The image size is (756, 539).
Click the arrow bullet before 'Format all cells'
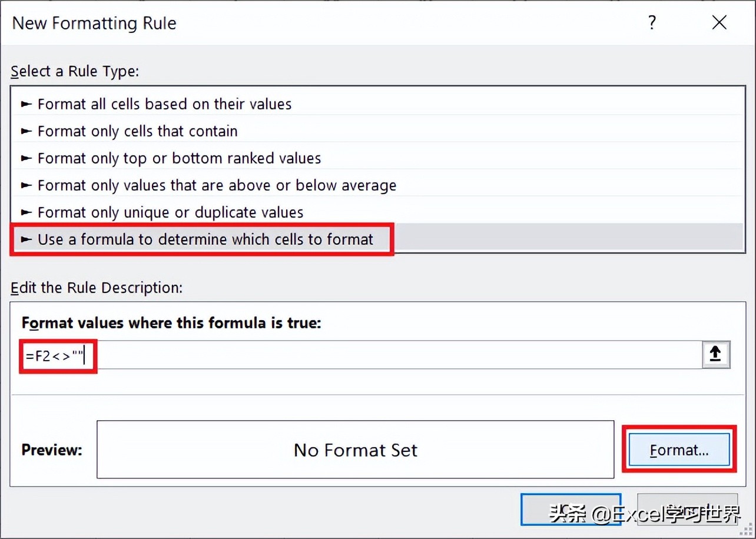click(26, 104)
